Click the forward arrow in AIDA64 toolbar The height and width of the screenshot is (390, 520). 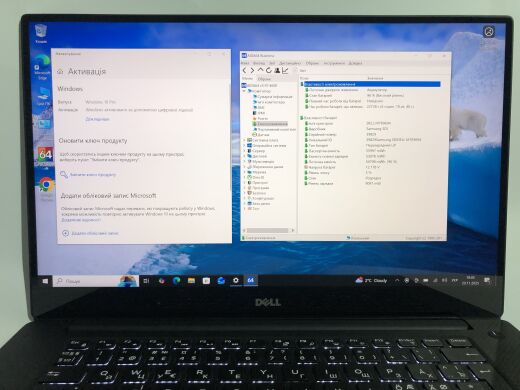pos(252,70)
